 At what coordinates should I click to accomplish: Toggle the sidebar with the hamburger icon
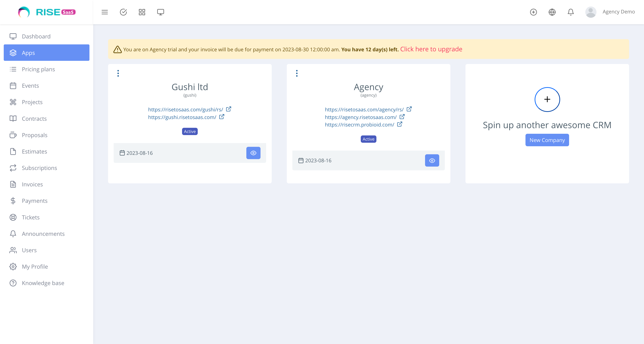click(x=105, y=12)
